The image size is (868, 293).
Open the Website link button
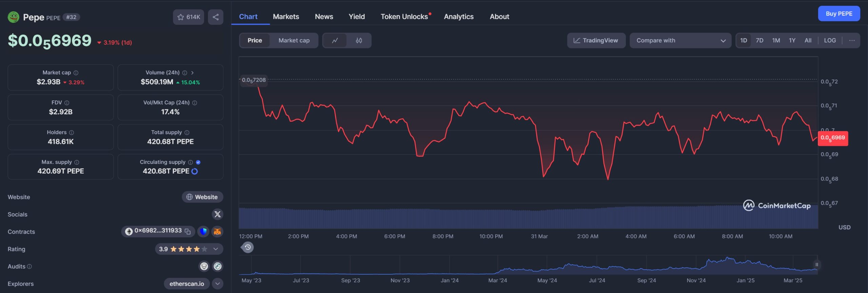coord(202,197)
